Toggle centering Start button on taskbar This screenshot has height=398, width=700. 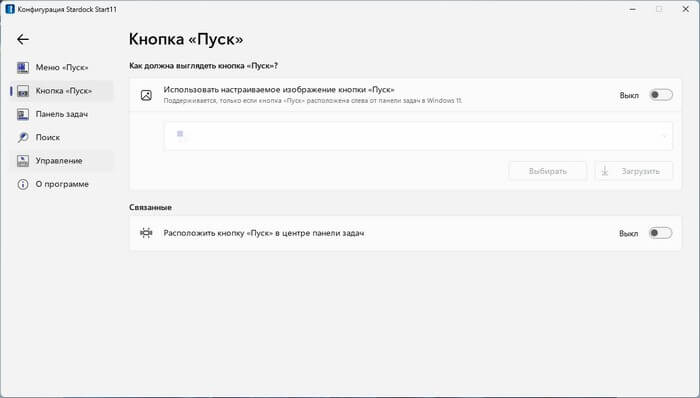(661, 233)
